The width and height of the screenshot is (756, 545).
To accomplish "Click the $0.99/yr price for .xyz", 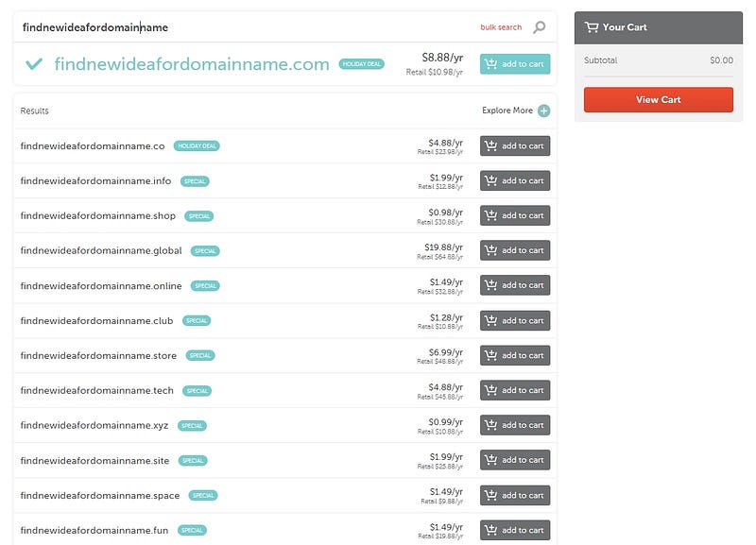I will pyautogui.click(x=445, y=422).
